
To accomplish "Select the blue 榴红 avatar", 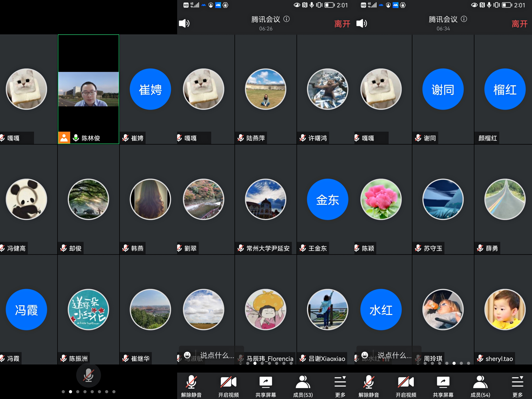I will coord(505,89).
